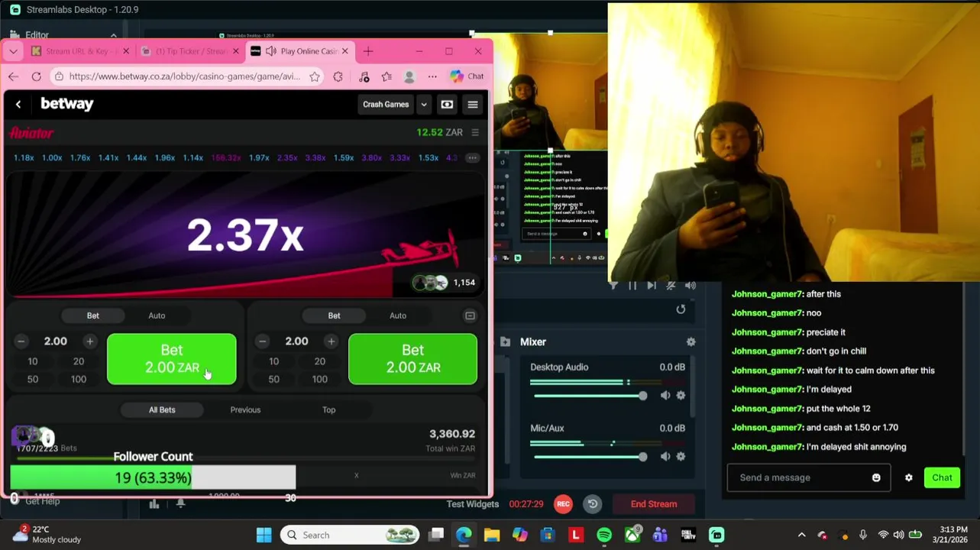Show hidden system tray icons
The width and height of the screenshot is (980, 550).
pyautogui.click(x=801, y=535)
